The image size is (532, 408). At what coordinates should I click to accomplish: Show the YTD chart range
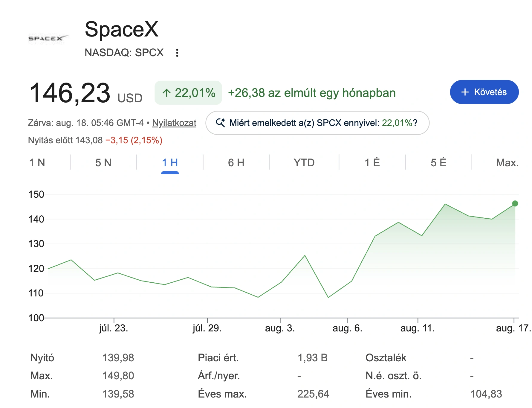point(304,163)
